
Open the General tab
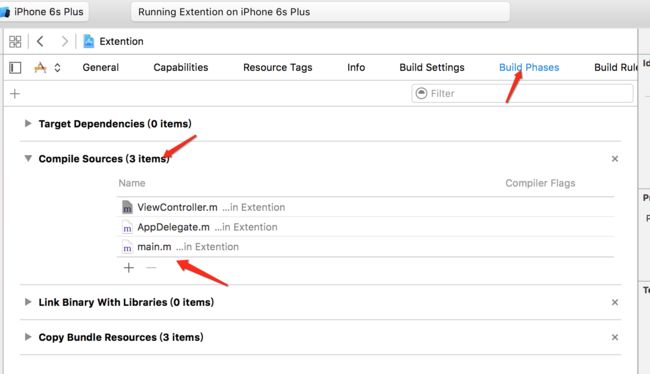coord(100,68)
